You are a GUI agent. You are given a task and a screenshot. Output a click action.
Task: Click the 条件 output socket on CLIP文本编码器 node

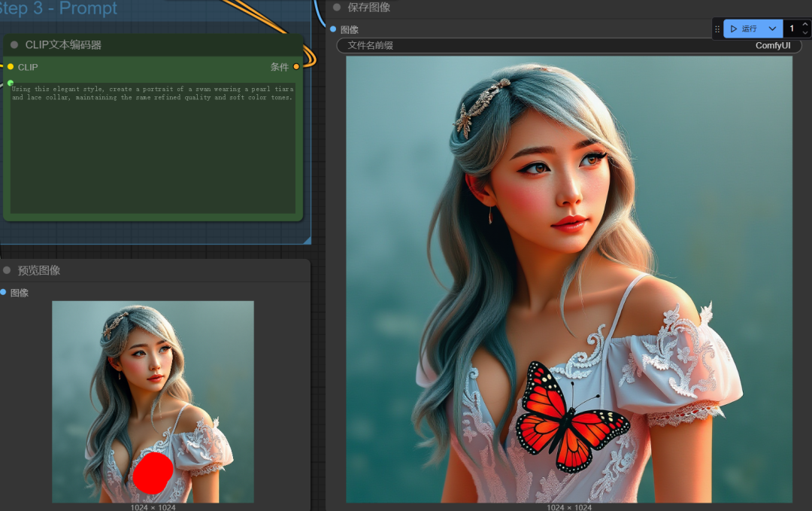click(296, 67)
